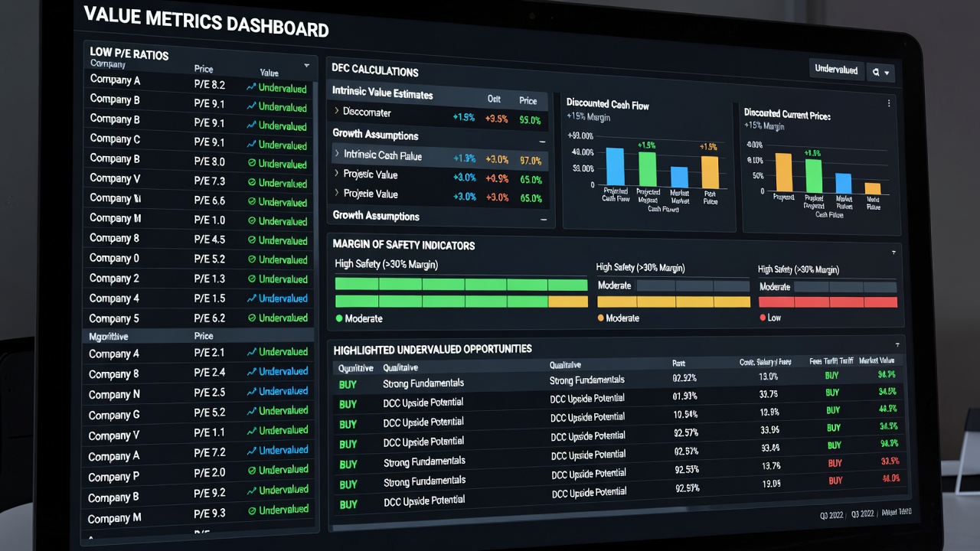
Task: Open the search icon in the top-right toolbar
Action: [877, 72]
